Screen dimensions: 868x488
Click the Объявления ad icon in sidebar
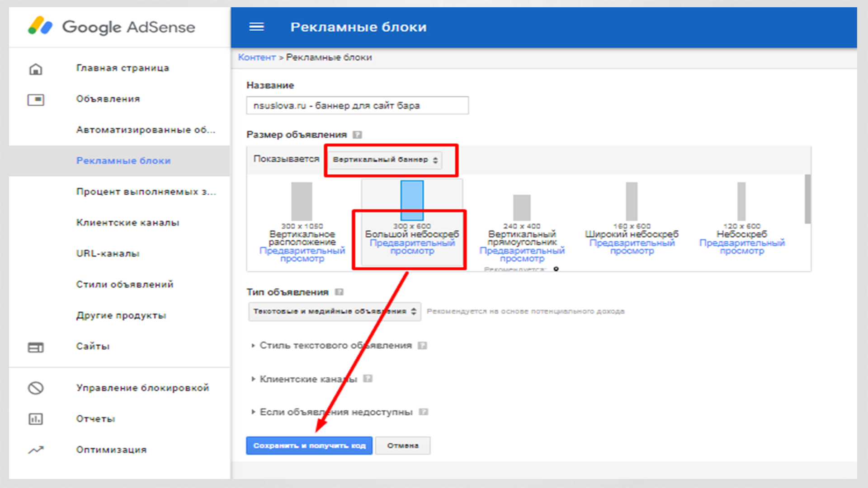36,99
